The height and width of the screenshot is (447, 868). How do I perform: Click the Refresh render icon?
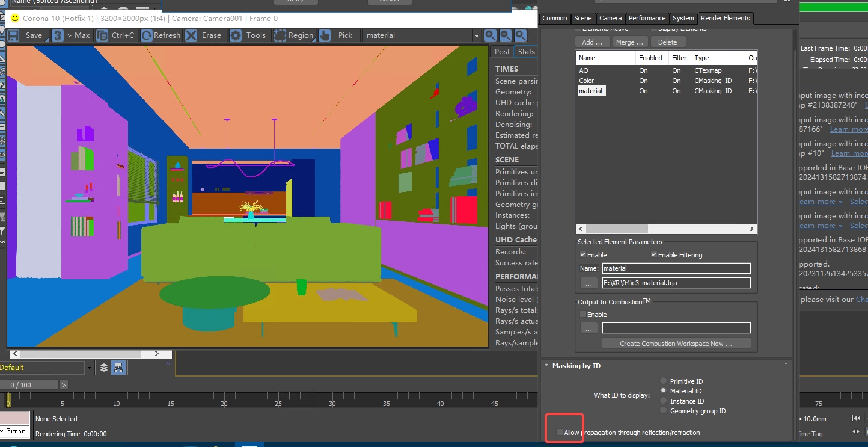click(147, 35)
